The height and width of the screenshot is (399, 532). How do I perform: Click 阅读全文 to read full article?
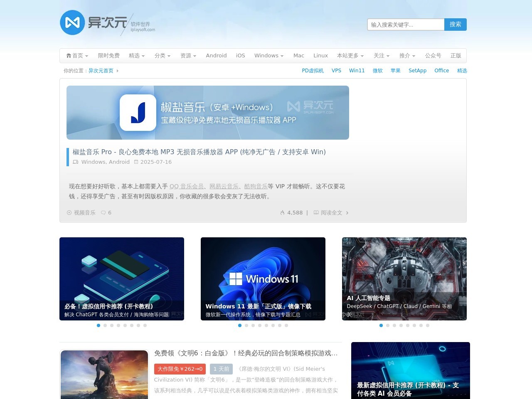332,213
